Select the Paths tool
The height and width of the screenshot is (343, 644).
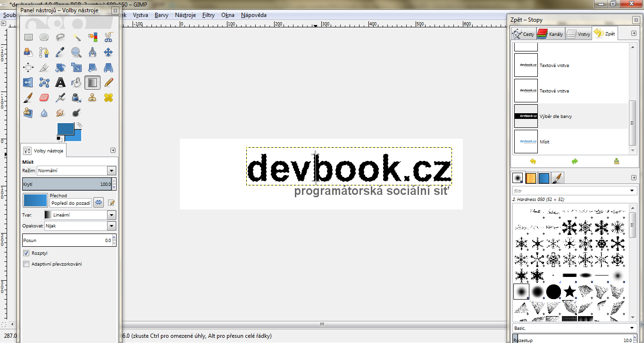click(44, 52)
